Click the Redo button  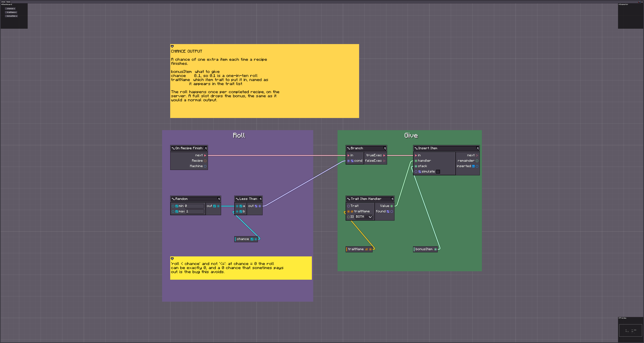coord(8,2)
